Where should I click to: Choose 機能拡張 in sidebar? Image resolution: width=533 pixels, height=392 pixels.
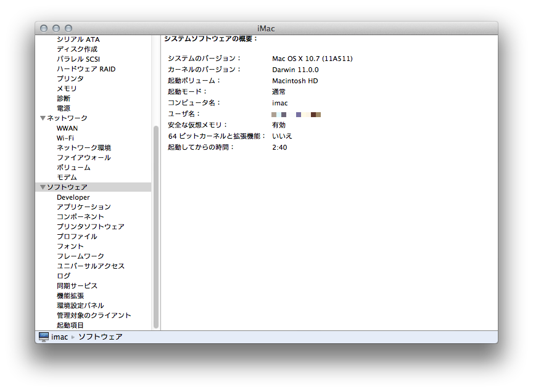pos(70,295)
